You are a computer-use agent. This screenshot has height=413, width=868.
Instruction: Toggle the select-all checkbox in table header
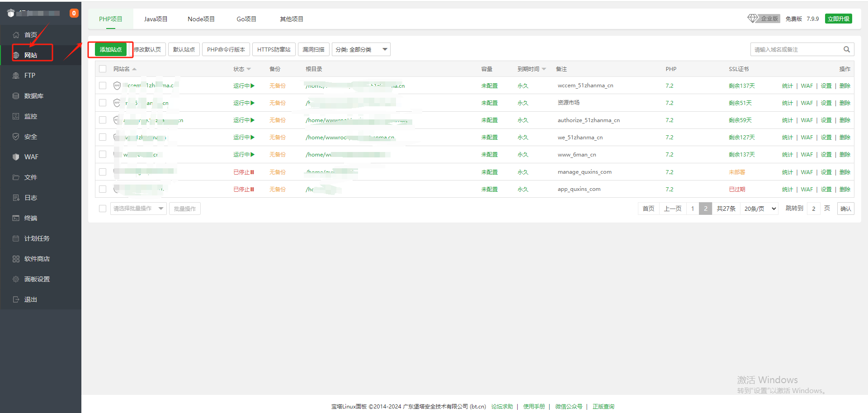point(103,69)
